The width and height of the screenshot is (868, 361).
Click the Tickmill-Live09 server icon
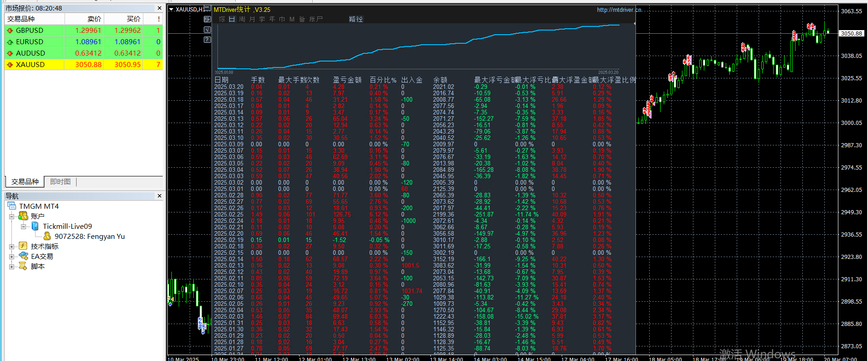pos(35,226)
